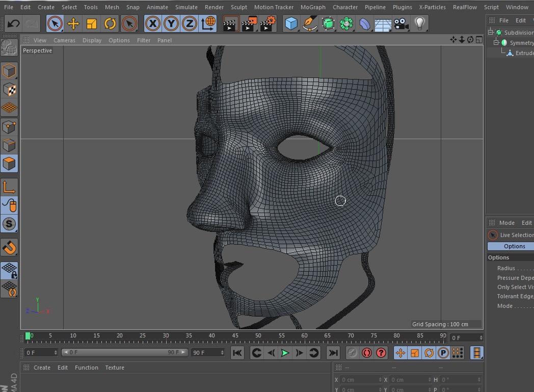534x392 pixels.
Task: Toggle Tweak mode mouse icon
Action: coord(9,205)
